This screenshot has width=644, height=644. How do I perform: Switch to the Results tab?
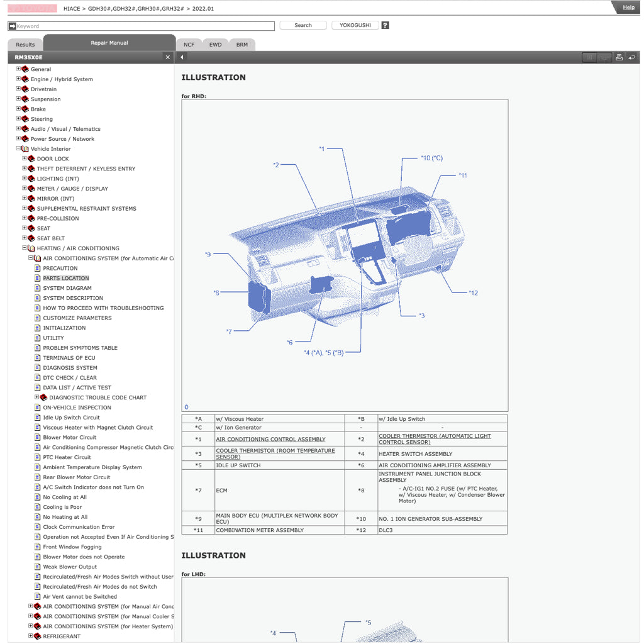pyautogui.click(x=25, y=45)
